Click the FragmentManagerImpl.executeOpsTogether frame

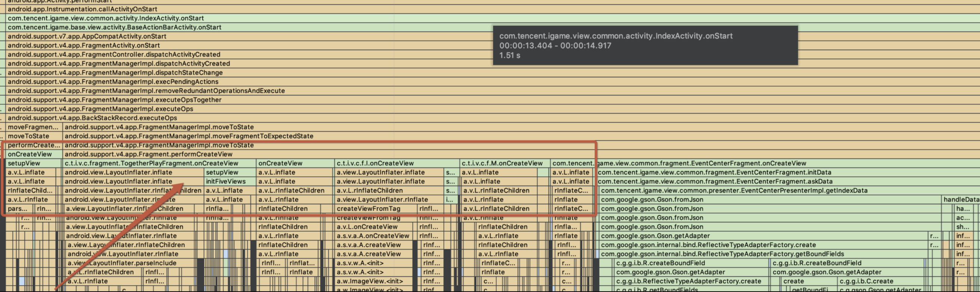(x=493, y=100)
